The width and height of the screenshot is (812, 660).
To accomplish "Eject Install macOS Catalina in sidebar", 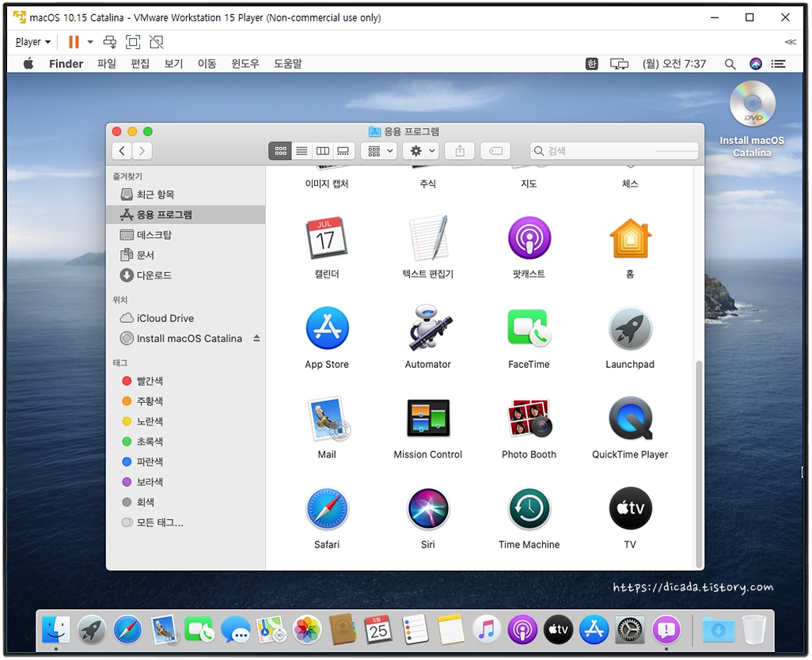I will pos(256,339).
